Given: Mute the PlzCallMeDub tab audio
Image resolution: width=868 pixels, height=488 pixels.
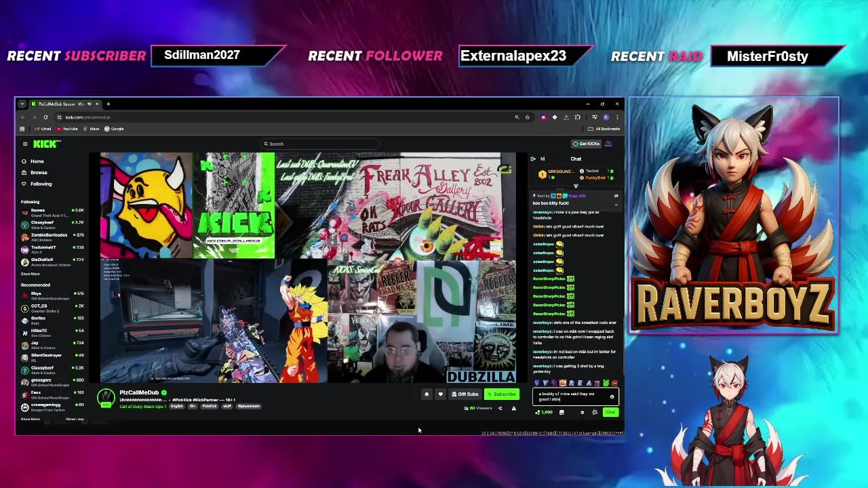Looking at the screenshot, I should [x=89, y=104].
